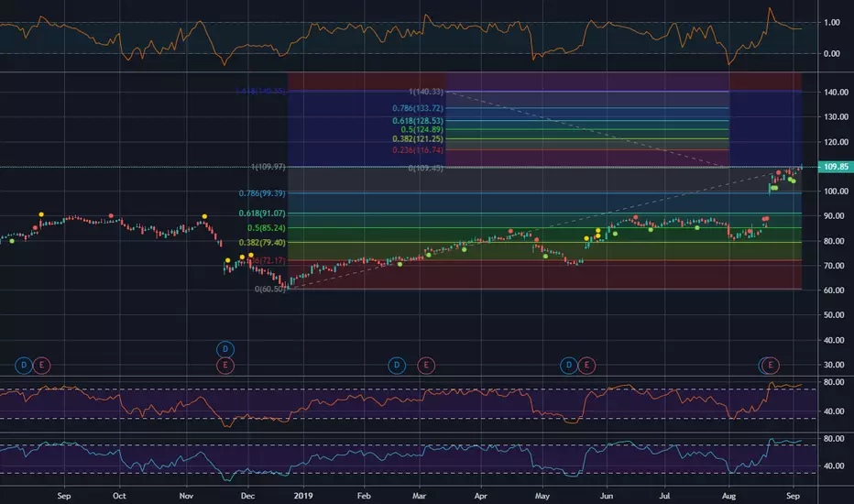Click the May label on the time axis
This screenshot has height=504, width=854.
point(542,496)
